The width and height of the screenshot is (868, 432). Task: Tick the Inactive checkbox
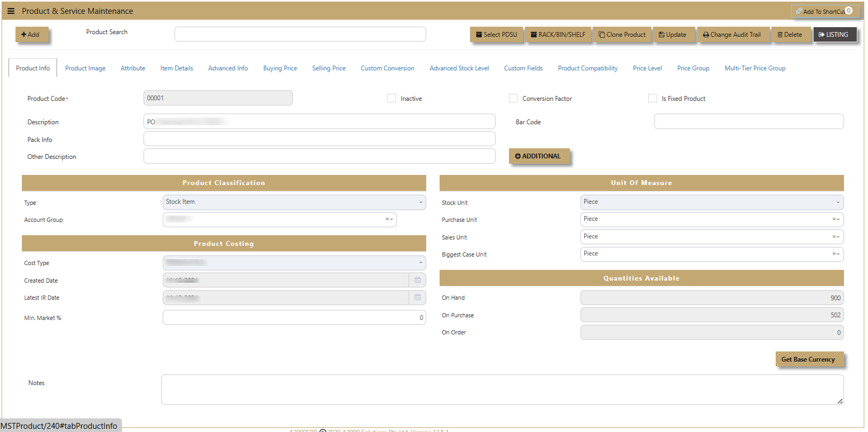(392, 98)
